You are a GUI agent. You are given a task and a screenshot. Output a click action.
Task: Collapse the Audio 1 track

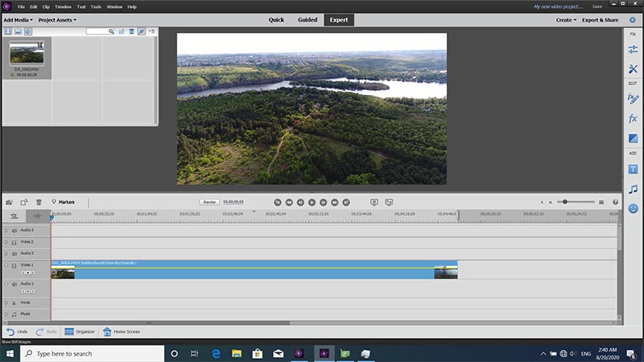(6, 284)
